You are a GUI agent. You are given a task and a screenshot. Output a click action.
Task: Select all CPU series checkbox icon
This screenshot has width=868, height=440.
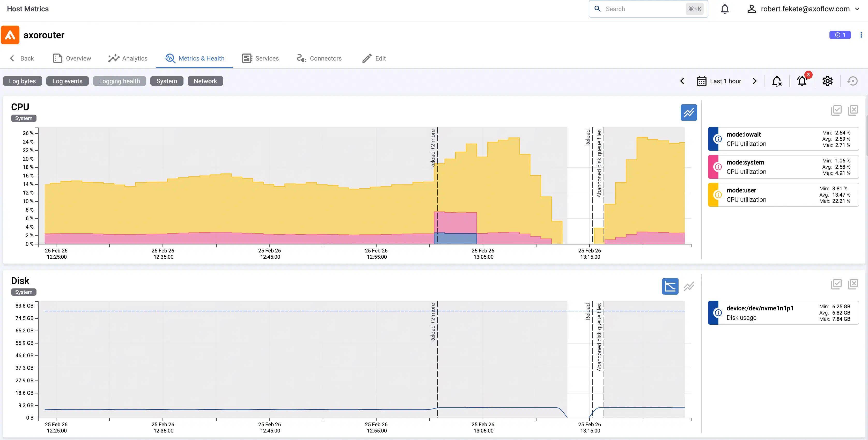click(836, 110)
